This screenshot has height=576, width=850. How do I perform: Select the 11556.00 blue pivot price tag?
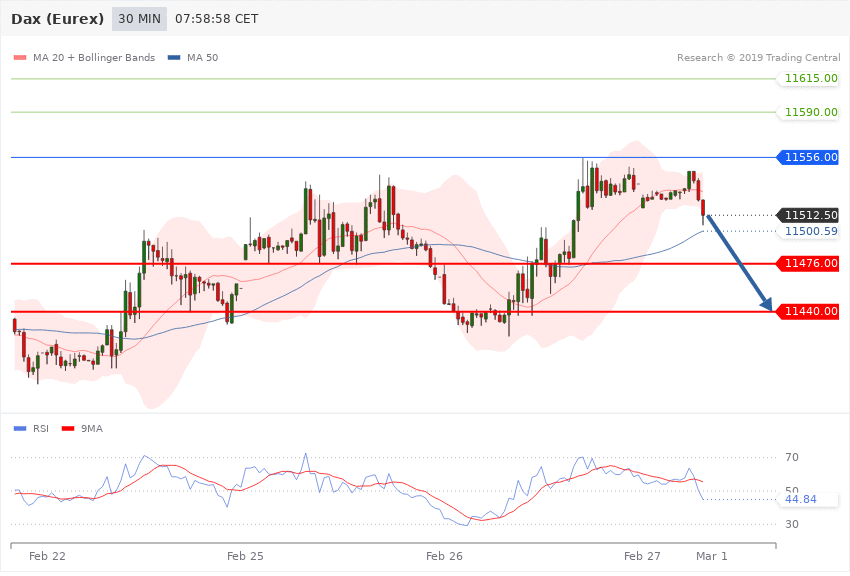point(808,157)
